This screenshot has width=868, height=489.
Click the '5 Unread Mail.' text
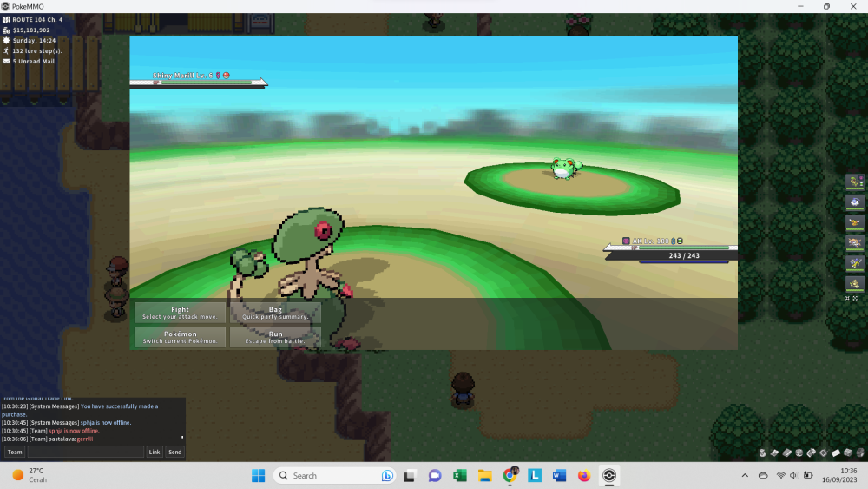pos(35,61)
